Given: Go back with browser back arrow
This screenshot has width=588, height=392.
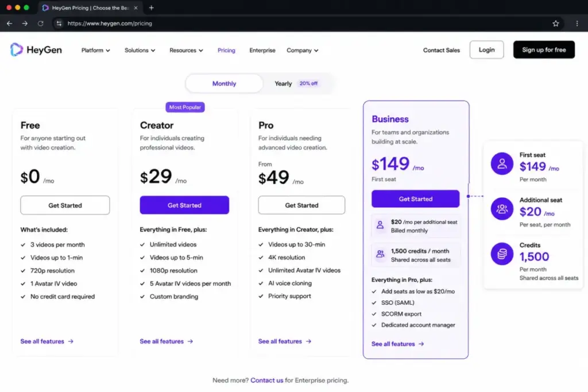Looking at the screenshot, I should coord(9,23).
